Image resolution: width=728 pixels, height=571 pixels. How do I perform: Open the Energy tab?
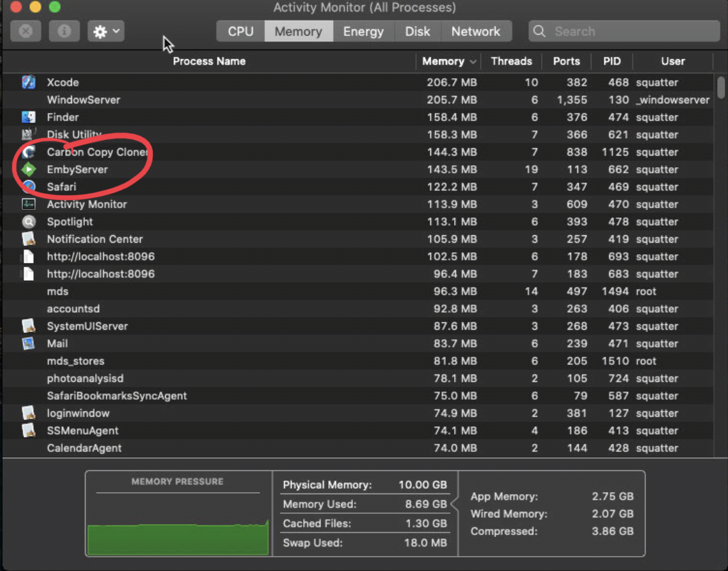click(364, 31)
